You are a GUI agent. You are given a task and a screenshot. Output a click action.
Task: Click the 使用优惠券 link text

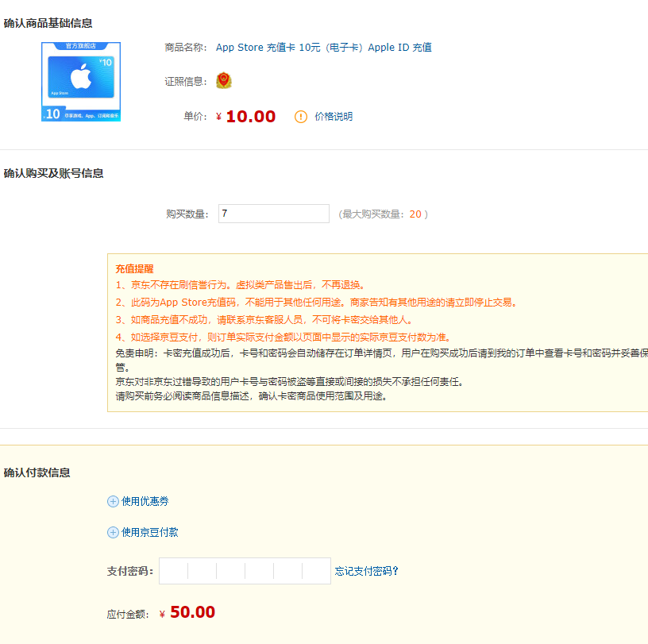coord(145,501)
